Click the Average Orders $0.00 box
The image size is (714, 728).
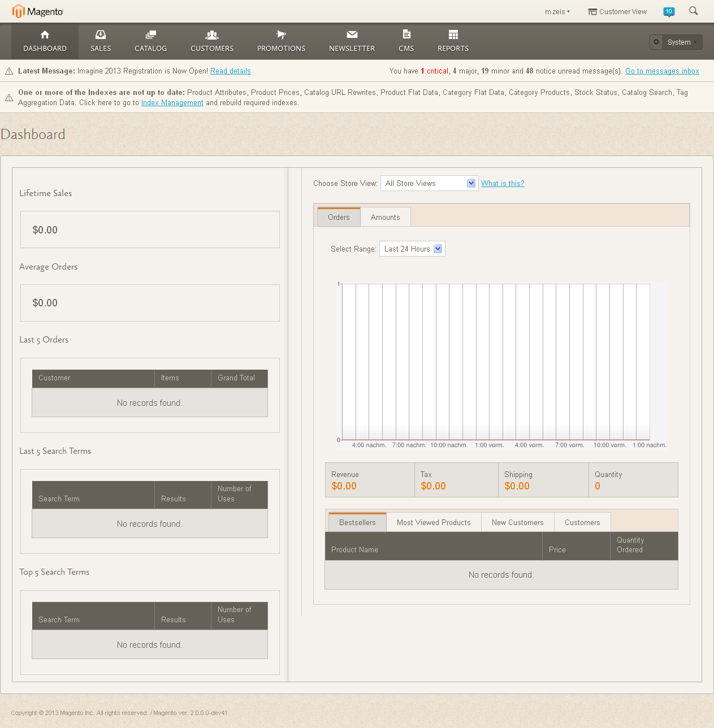tap(150, 303)
